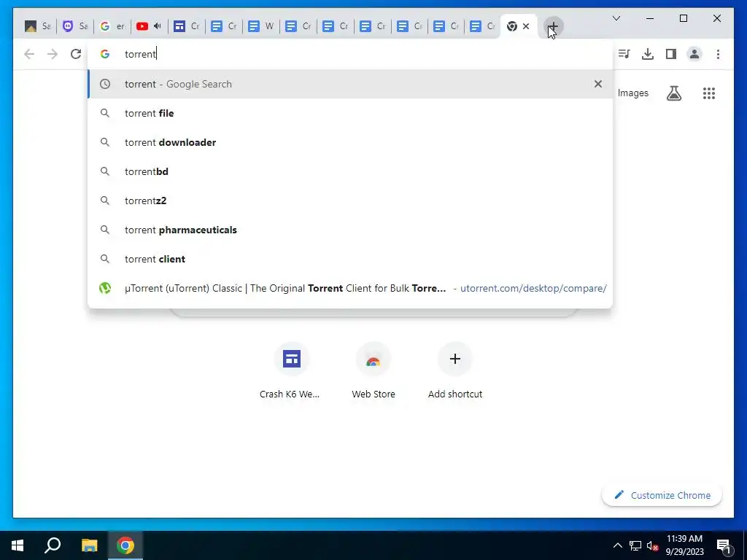Open the notification center icon

(x=724, y=545)
